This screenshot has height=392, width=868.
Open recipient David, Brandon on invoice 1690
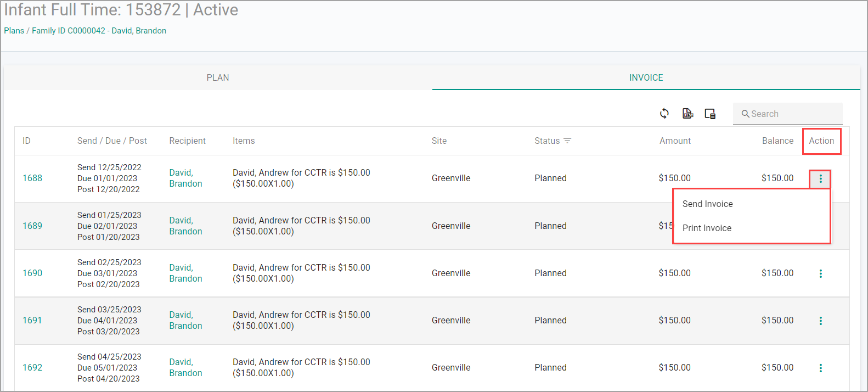tap(186, 273)
